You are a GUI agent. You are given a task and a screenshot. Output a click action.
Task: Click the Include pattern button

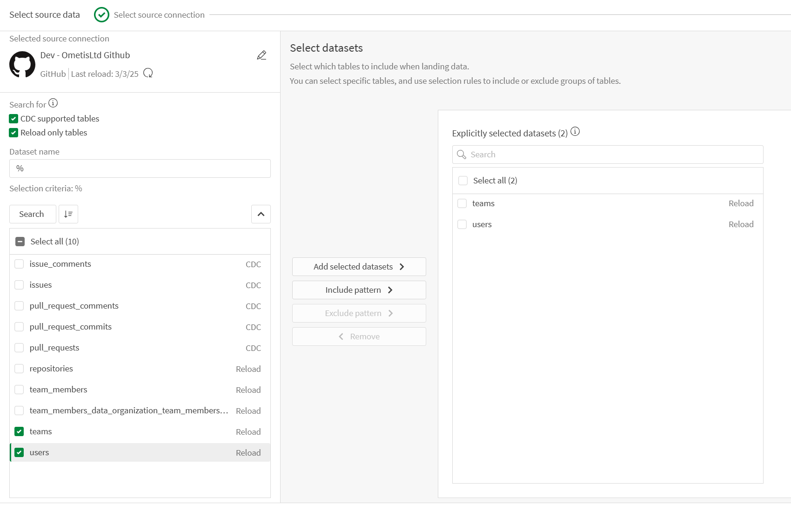(x=358, y=290)
